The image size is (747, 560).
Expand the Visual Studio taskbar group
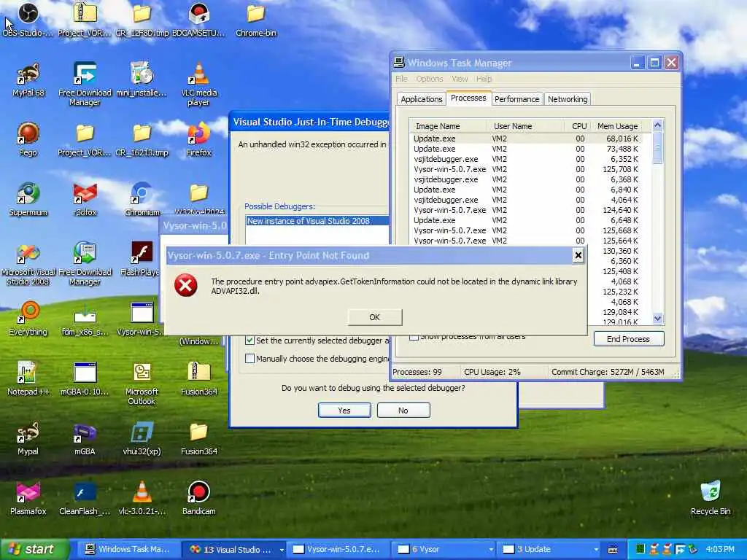(282, 550)
